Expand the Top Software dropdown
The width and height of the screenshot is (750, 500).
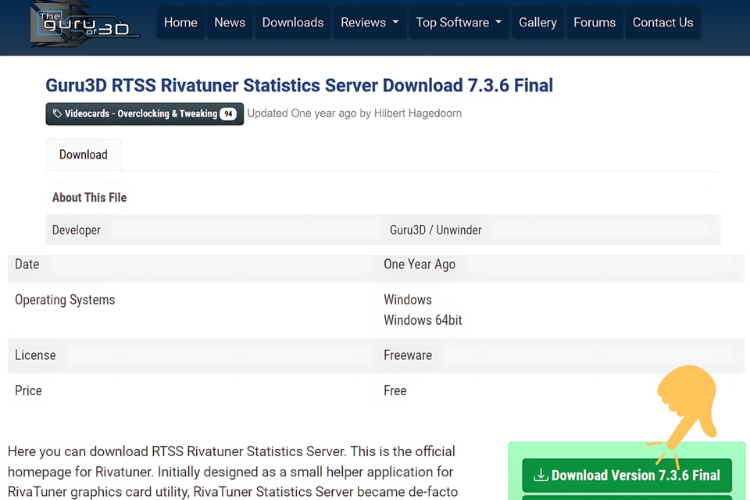pyautogui.click(x=458, y=22)
